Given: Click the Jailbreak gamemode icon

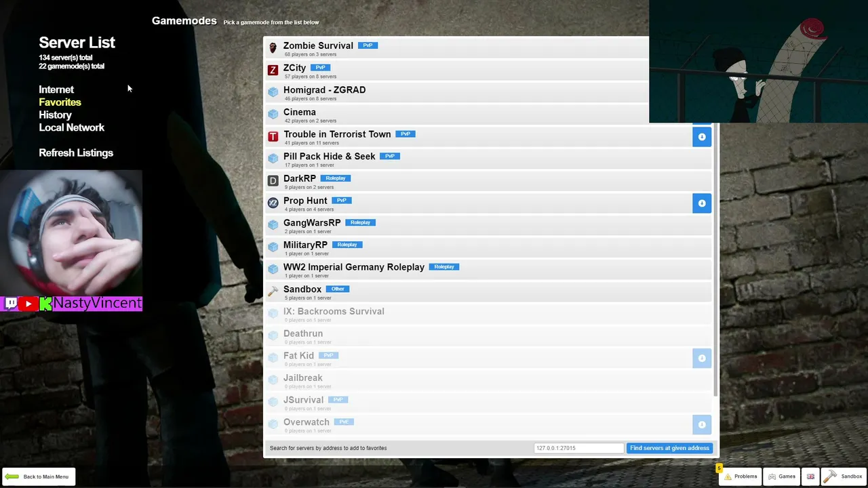Looking at the screenshot, I should pyautogui.click(x=273, y=380).
